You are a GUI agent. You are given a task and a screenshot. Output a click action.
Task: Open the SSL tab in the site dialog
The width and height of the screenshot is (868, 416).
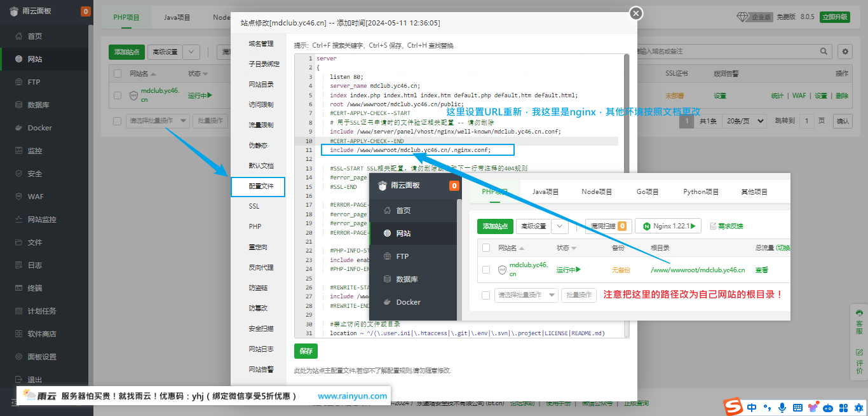[254, 207]
